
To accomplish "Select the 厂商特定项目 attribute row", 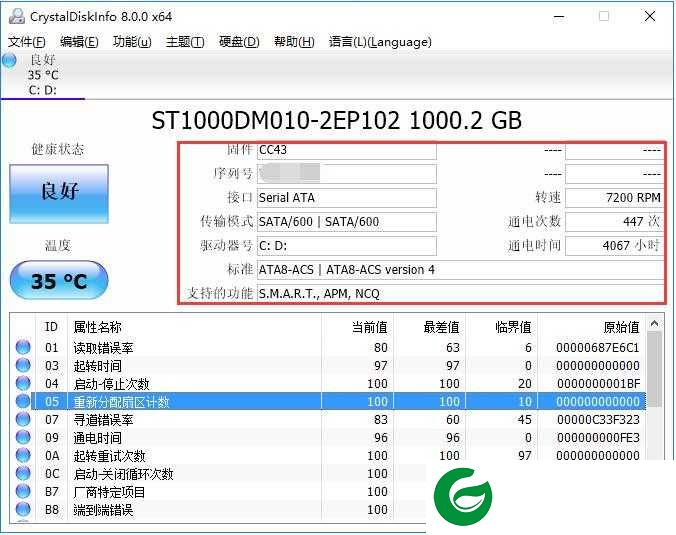I will (x=218, y=492).
